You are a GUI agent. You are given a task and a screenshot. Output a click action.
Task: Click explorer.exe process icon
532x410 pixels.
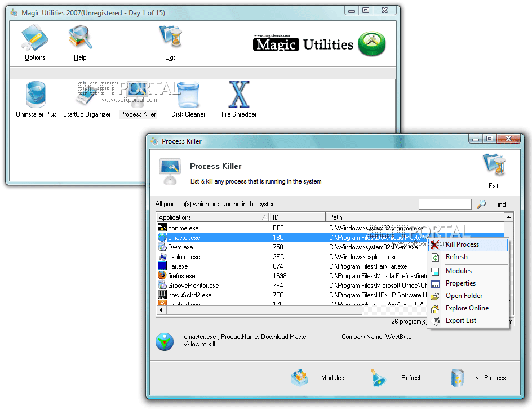click(x=162, y=256)
